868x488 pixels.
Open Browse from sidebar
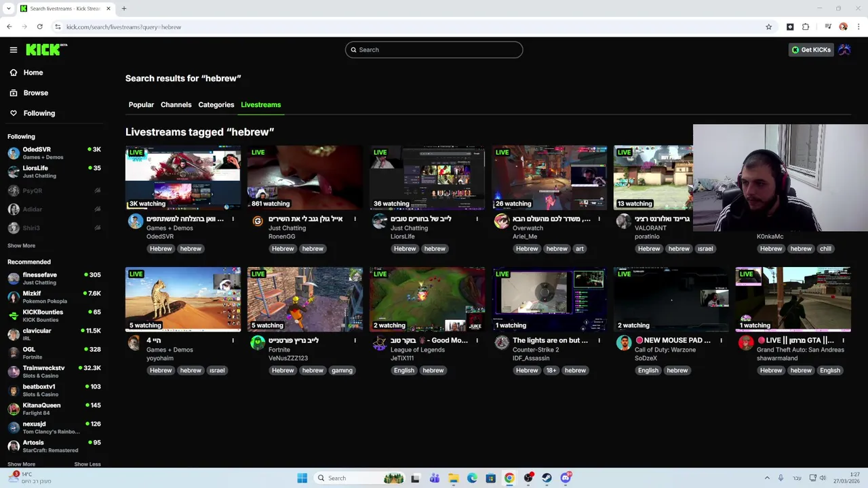click(x=36, y=93)
